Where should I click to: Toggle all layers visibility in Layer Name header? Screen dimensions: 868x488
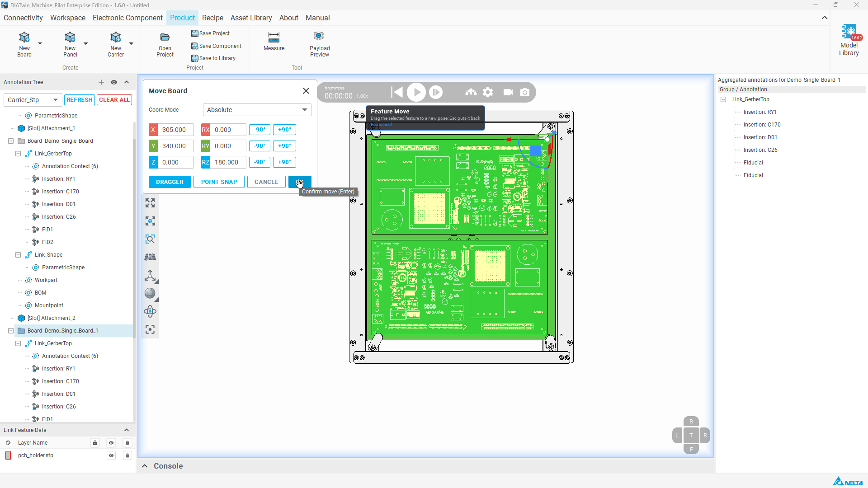(x=111, y=443)
